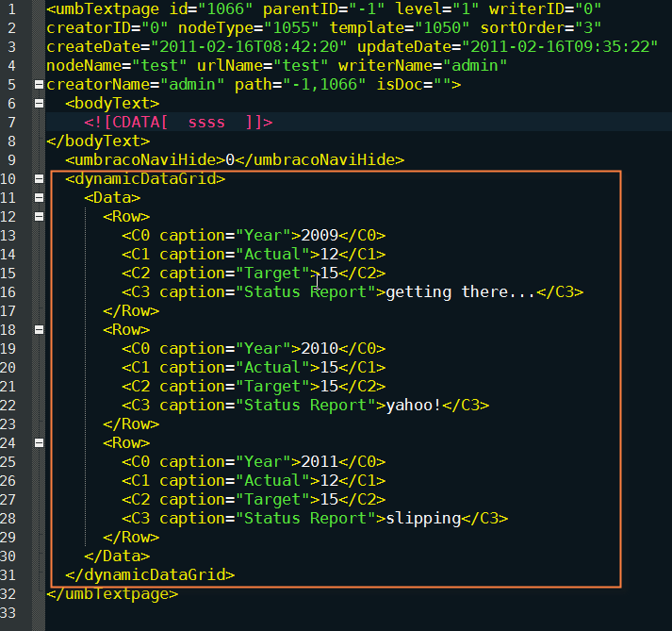The height and width of the screenshot is (631, 672).
Task: Click the value 2009 in the Year cell
Action: 320,236
